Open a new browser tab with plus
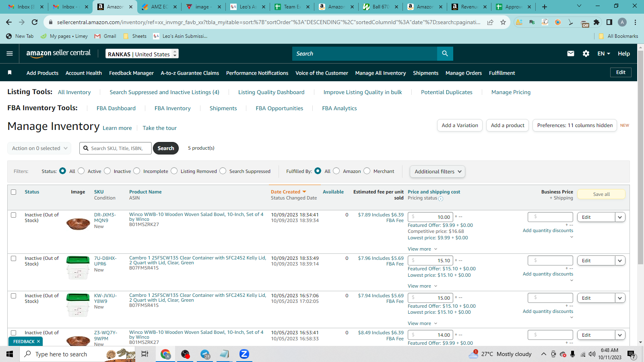644x362 pixels. (544, 7)
